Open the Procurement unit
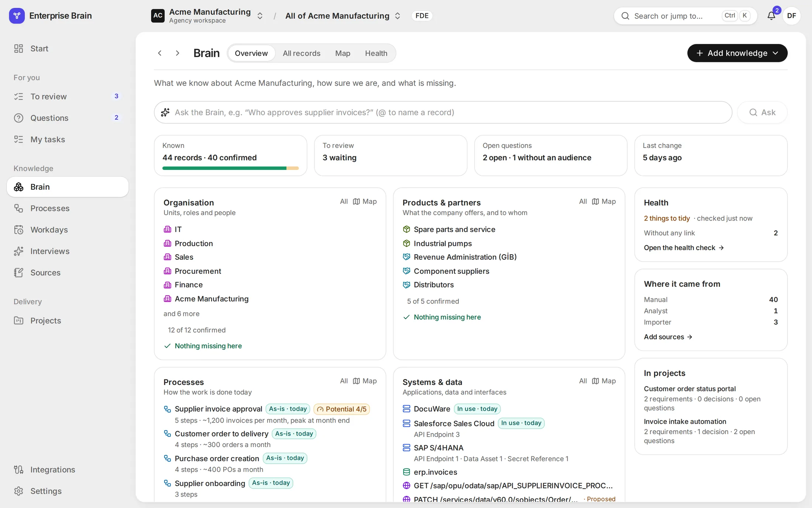The height and width of the screenshot is (508, 812). pos(198,271)
